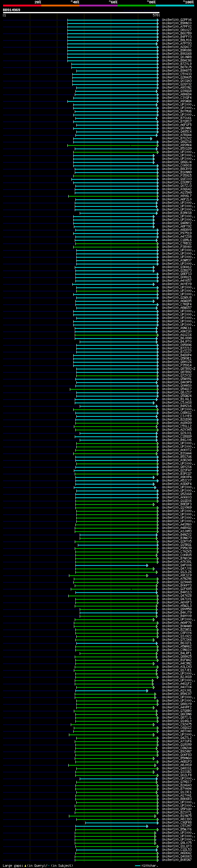Select the UniRef100_A1U2I6 entry
Image resolution: width=197 pixels, height=868 pixels.
coord(177,335)
